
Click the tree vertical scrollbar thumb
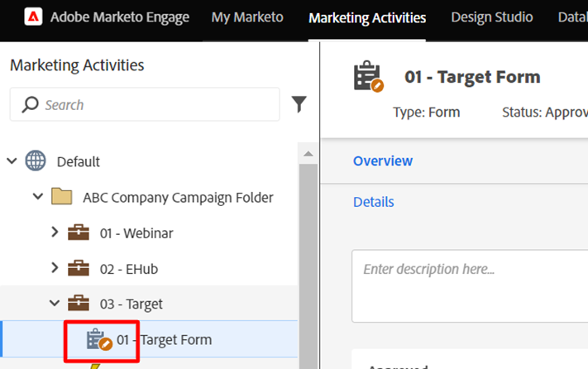point(308,266)
